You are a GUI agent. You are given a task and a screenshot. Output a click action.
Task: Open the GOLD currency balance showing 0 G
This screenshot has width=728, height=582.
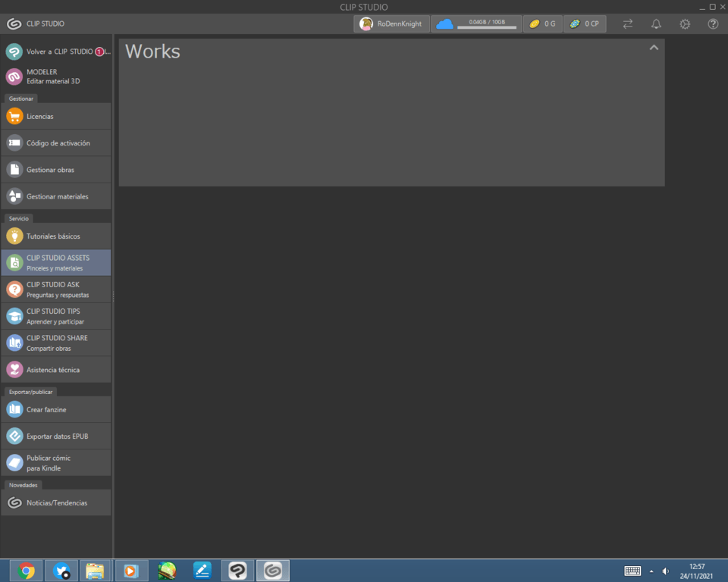tap(542, 23)
